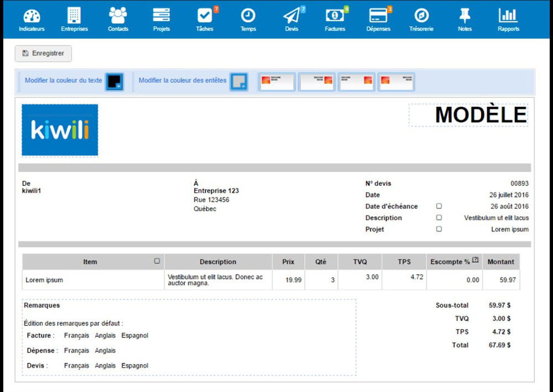Open the Notes pushpin icon

465,16
